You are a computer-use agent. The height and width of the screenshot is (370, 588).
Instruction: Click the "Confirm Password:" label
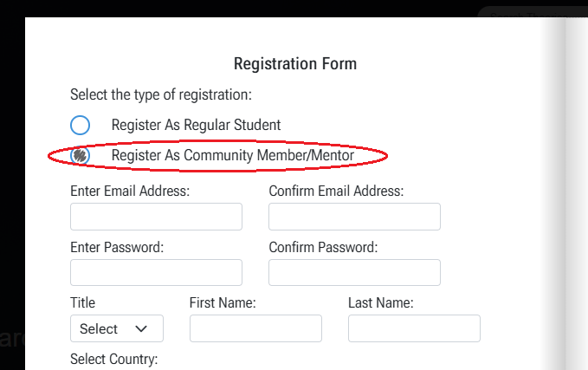pyautogui.click(x=323, y=247)
